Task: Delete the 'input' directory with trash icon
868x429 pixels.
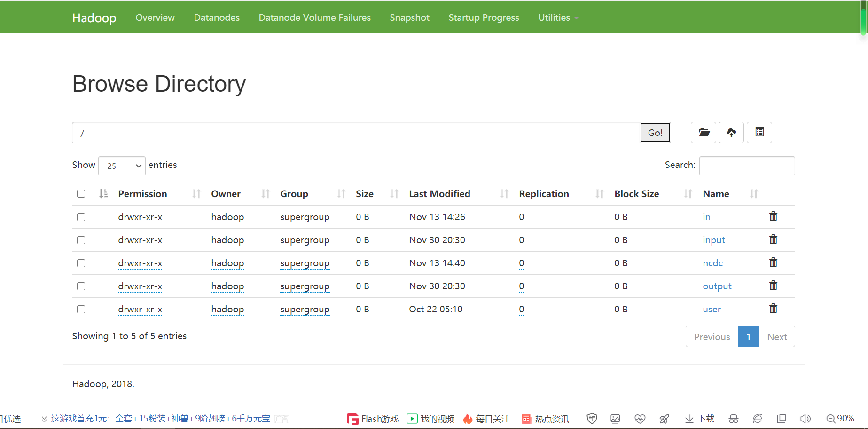Action: pyautogui.click(x=773, y=239)
